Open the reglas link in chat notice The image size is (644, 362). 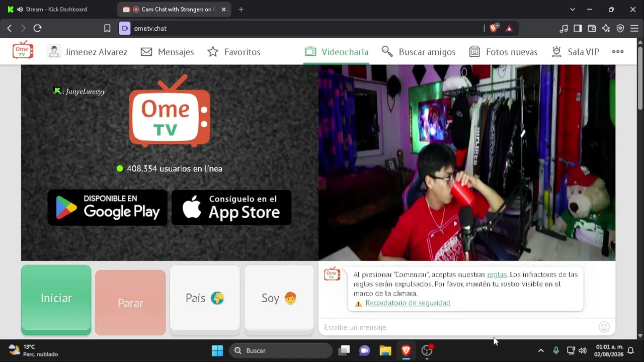coord(497,275)
